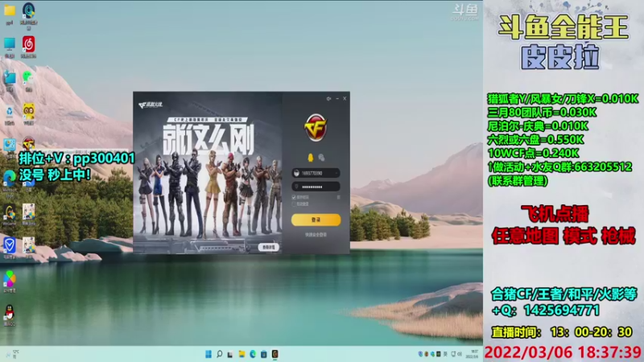Open the Control Panel desktop icon
The image size is (644, 362).
tap(10, 146)
